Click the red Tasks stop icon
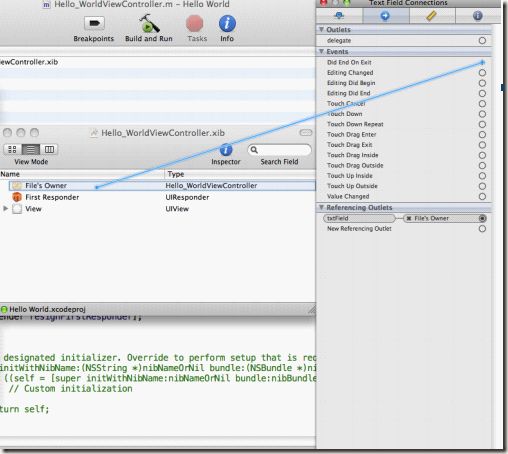Screen dimensions: 508x454 pyautogui.click(x=195, y=24)
